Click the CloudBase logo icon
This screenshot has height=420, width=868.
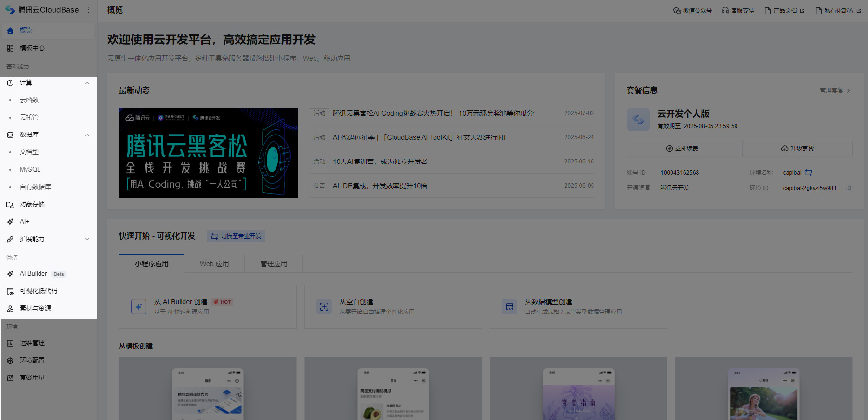10,10
